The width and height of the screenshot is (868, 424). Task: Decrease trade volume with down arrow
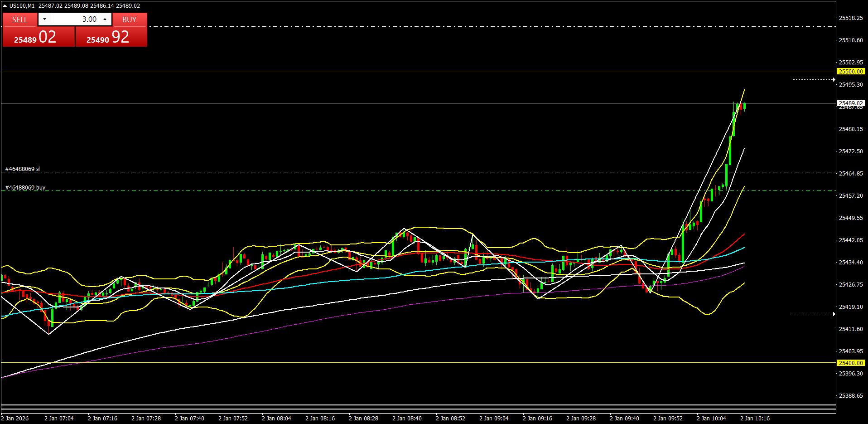[x=44, y=19]
